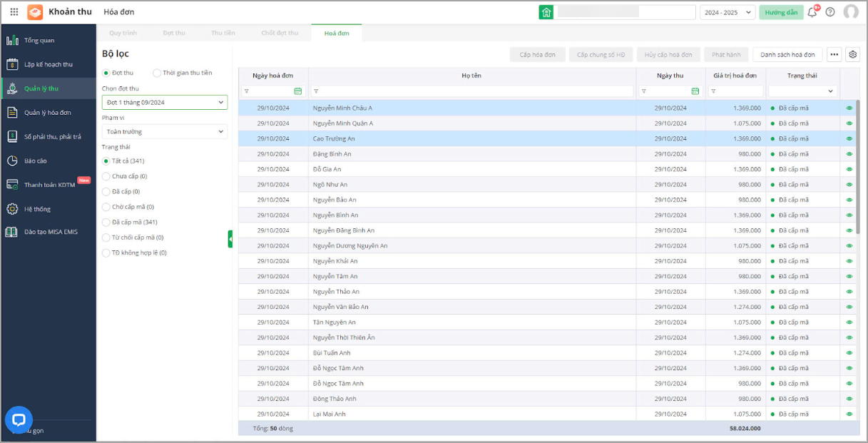
Task: Switch to the Thu tiền tab
Action: [223, 34]
